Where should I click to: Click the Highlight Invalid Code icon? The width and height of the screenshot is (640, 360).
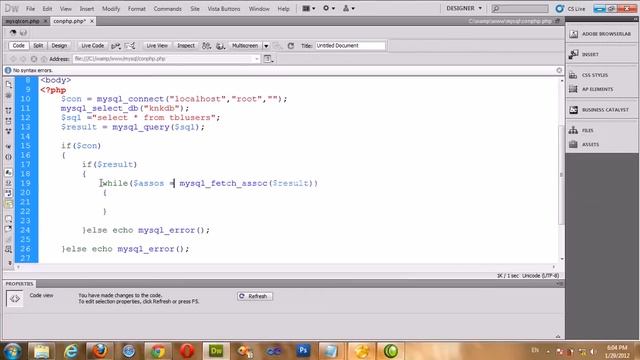(x=9, y=182)
